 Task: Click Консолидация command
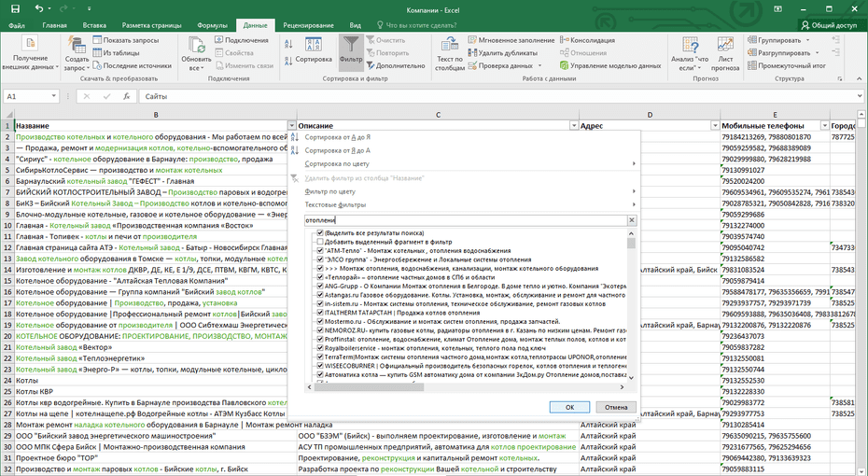click(587, 40)
